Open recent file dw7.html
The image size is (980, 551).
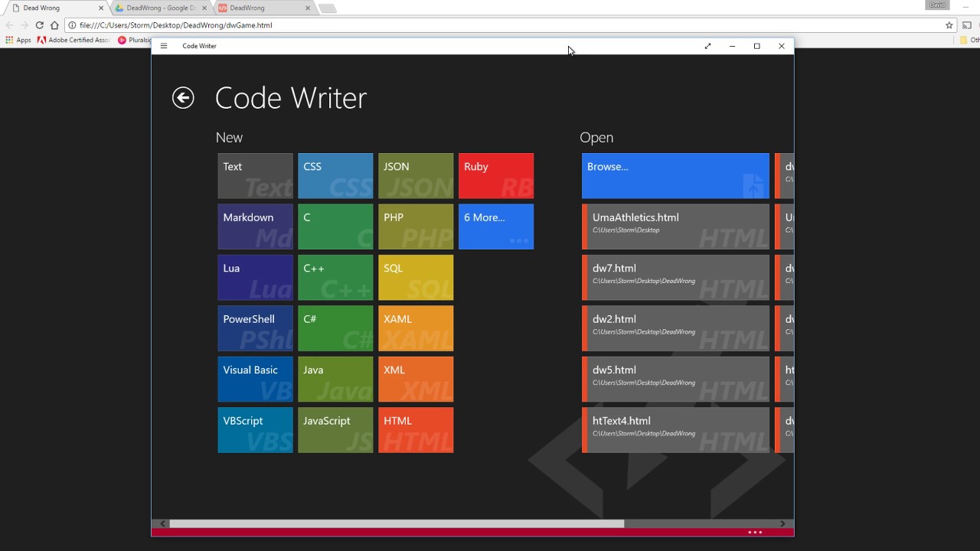(675, 278)
